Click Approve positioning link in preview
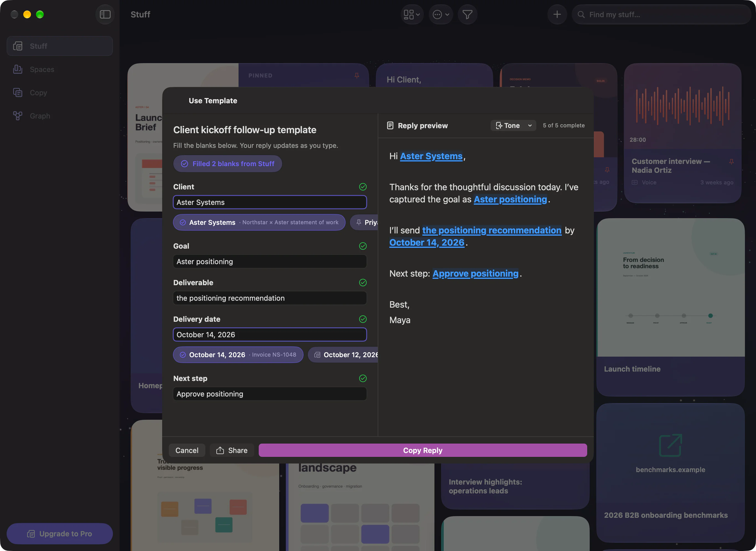Screen dimensions: 756x551 coord(475,274)
